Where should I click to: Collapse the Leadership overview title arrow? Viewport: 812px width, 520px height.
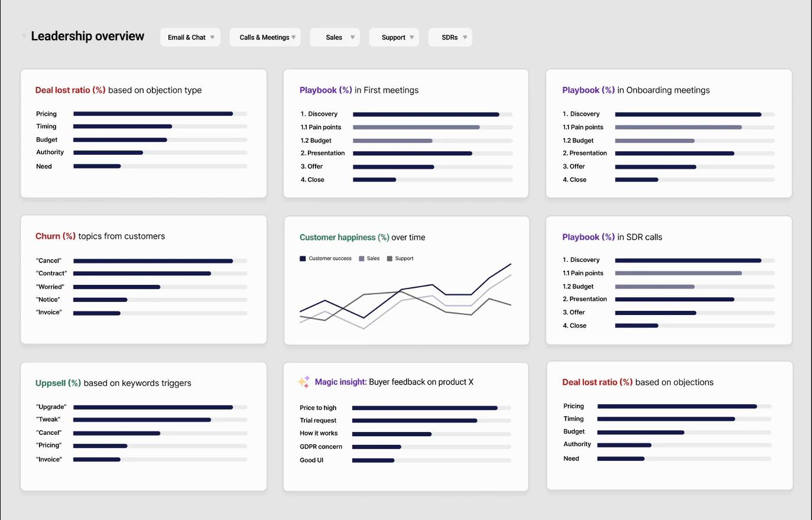point(24,36)
